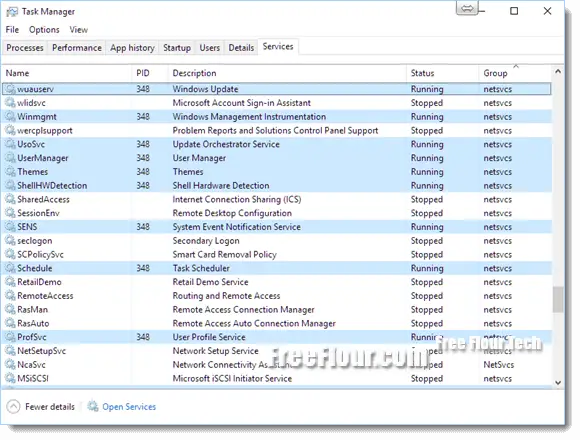Click the gear icon beside UserManager
Screen dimensions: 580x440
(x=10, y=158)
